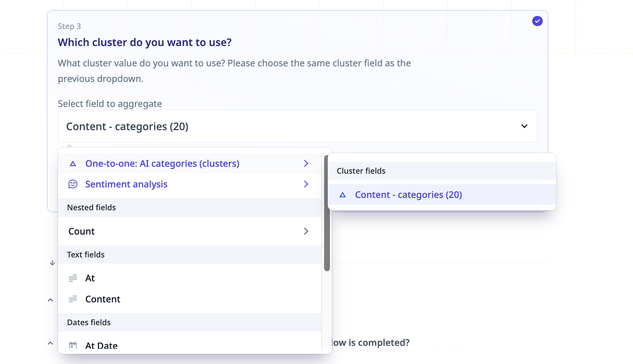This screenshot has width=633, height=364.
Task: Click the text lines icon beside Content
Action: coord(73,299)
